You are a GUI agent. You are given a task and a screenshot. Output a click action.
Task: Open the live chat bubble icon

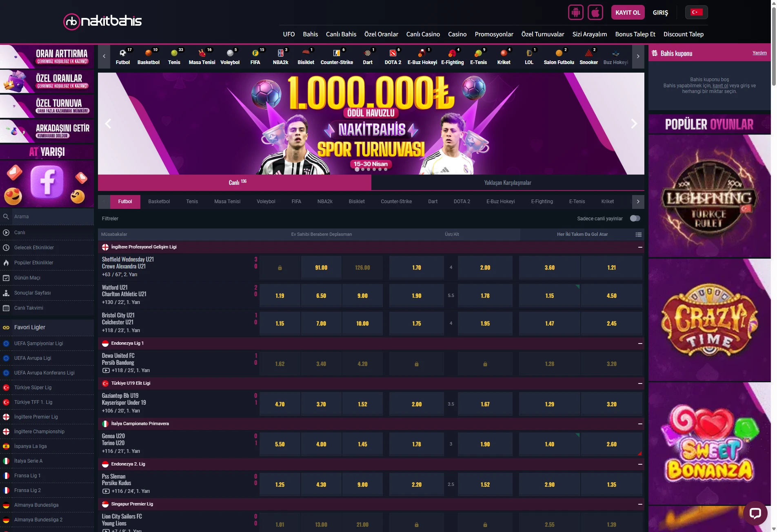[755, 513]
